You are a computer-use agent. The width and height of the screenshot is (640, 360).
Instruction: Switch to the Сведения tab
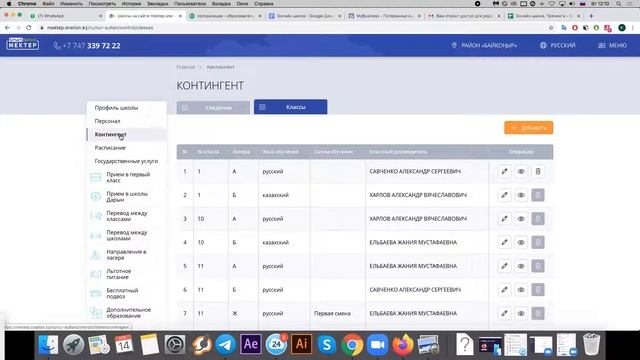pos(213,108)
